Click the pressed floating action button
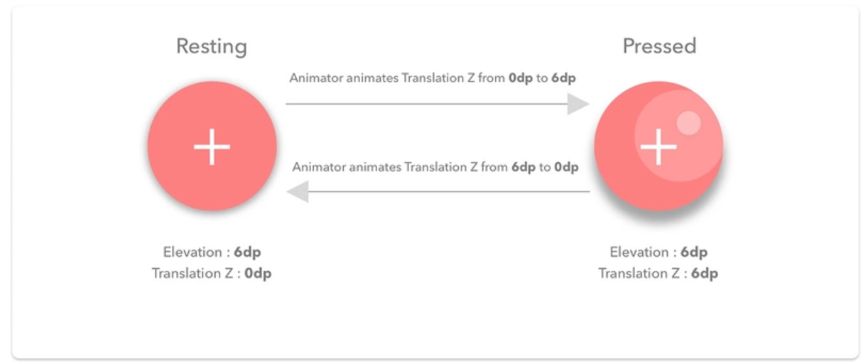The image size is (868, 362). [658, 146]
